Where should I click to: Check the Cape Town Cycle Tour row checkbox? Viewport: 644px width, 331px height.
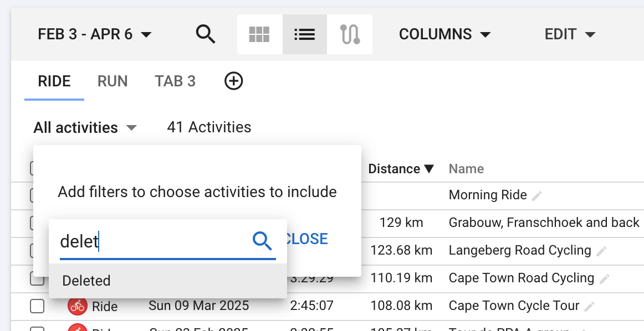(x=37, y=306)
